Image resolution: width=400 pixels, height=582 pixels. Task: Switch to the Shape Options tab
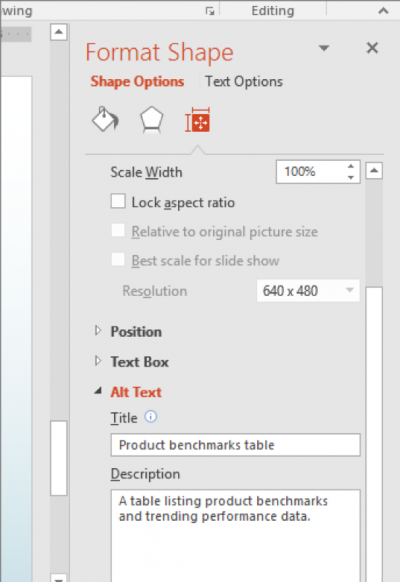(137, 81)
